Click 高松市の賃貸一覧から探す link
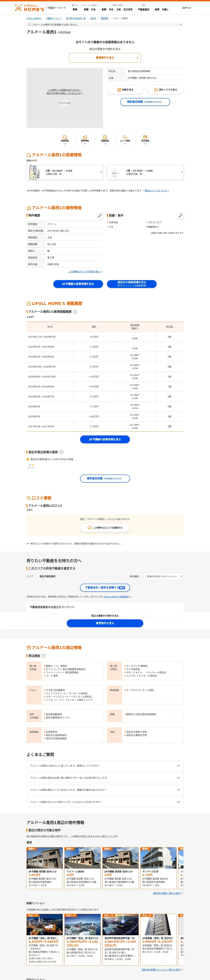 tap(167, 893)
